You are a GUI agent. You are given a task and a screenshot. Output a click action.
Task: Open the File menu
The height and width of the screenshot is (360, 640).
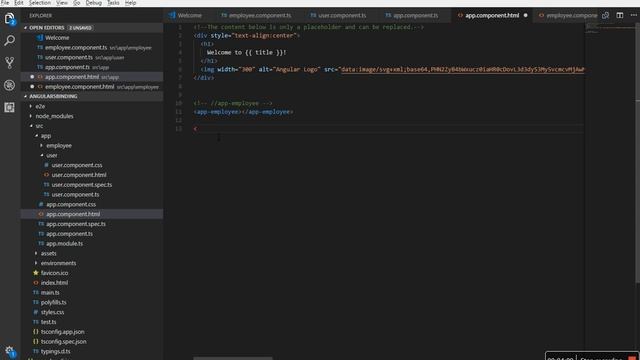click(5, 3)
